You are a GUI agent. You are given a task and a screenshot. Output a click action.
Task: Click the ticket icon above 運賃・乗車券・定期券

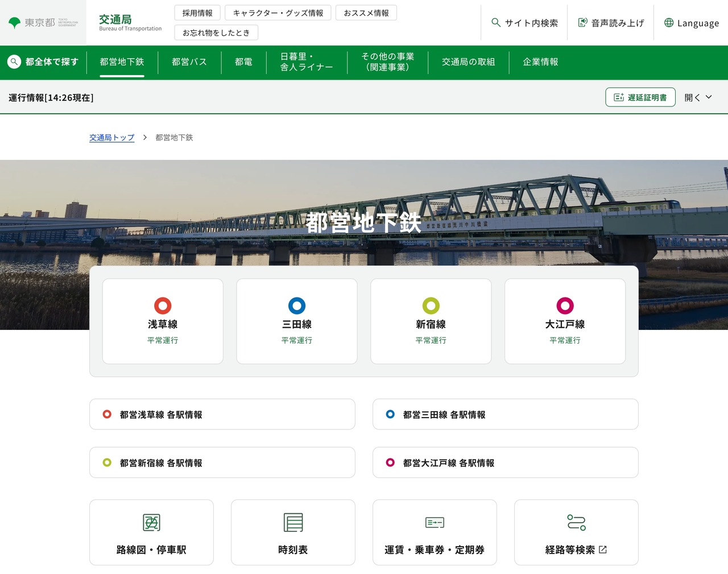click(435, 522)
